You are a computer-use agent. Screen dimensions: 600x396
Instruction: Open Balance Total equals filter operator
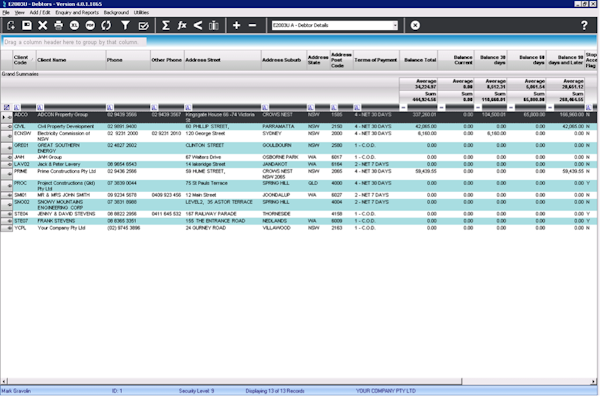(403, 108)
